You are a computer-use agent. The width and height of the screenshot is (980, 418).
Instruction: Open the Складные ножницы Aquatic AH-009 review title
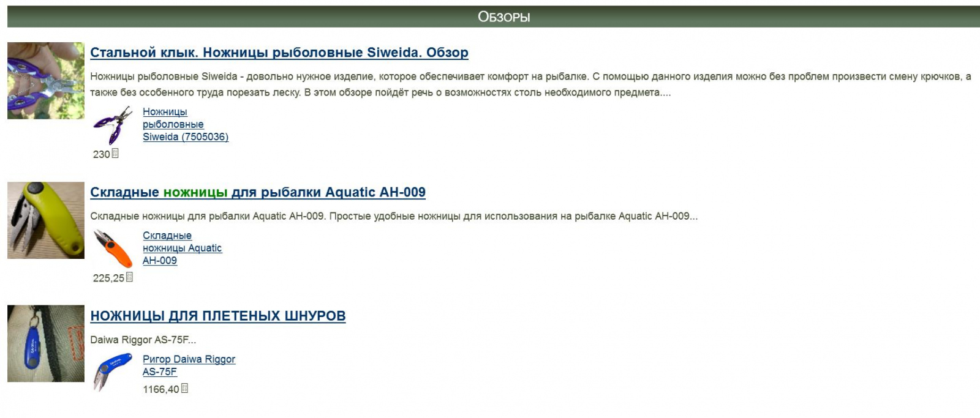[x=258, y=192]
